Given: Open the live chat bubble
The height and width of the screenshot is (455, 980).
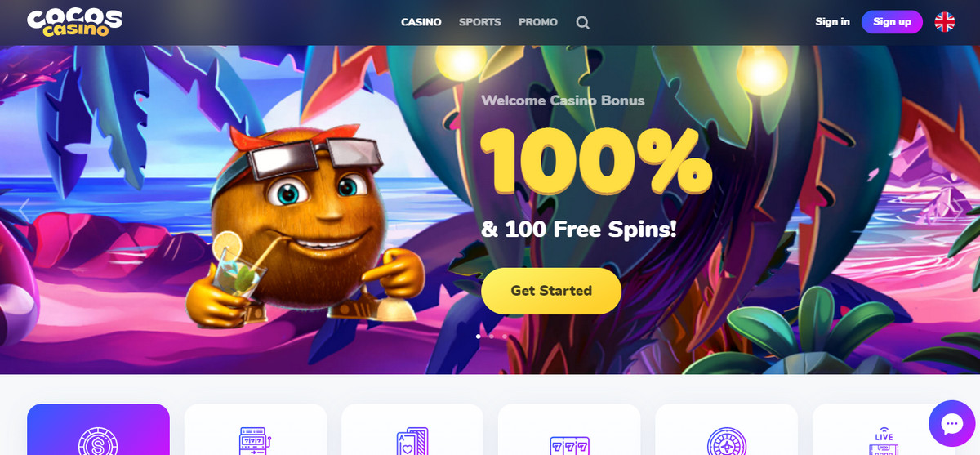Looking at the screenshot, I should [x=952, y=423].
